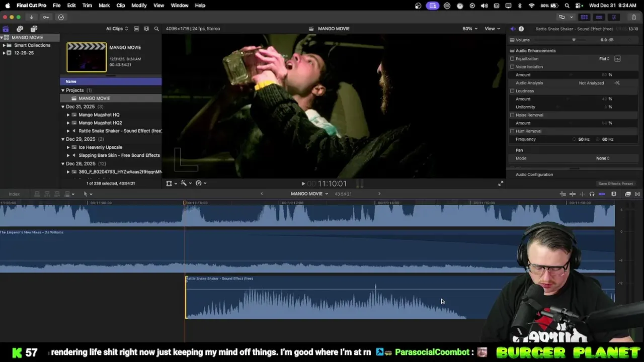Open the Trim menu

point(87,6)
